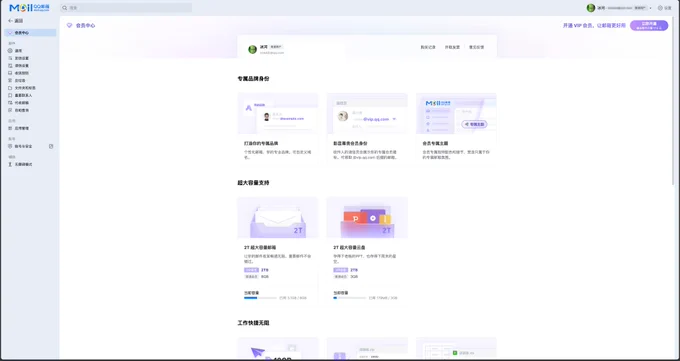Image resolution: width=680 pixels, height=361 pixels.
Task: Click the profile card green avatar
Action: pos(252,49)
